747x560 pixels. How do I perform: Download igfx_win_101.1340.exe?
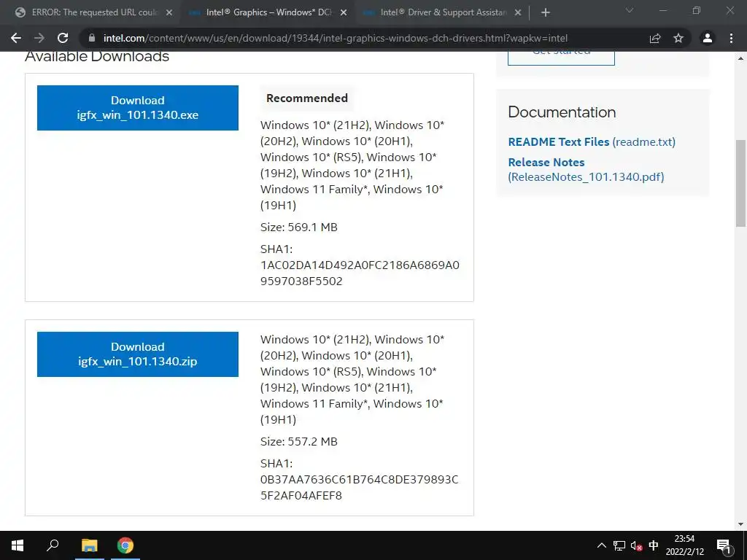coord(138,108)
